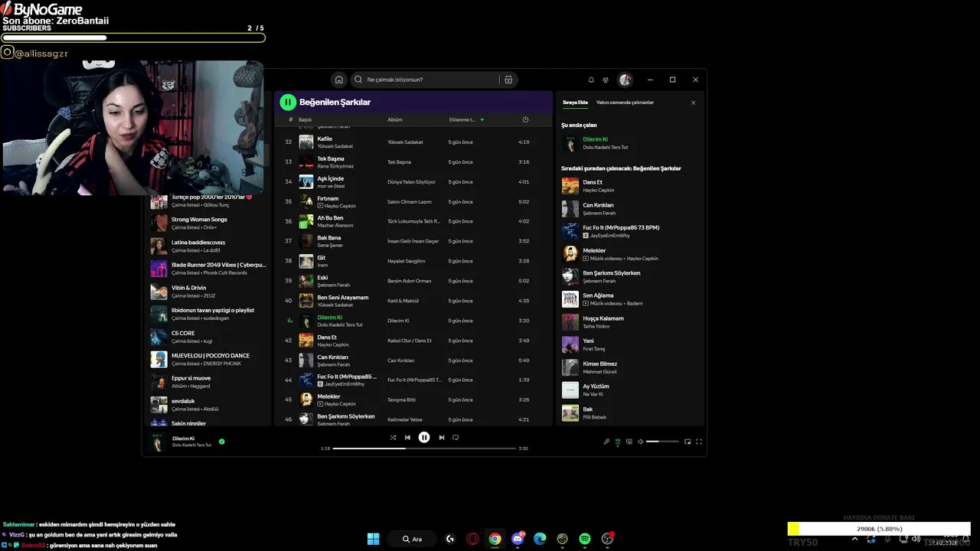The height and width of the screenshot is (551, 980).
Task: Select Fırtınam track cover thumbnail
Action: pos(306,202)
